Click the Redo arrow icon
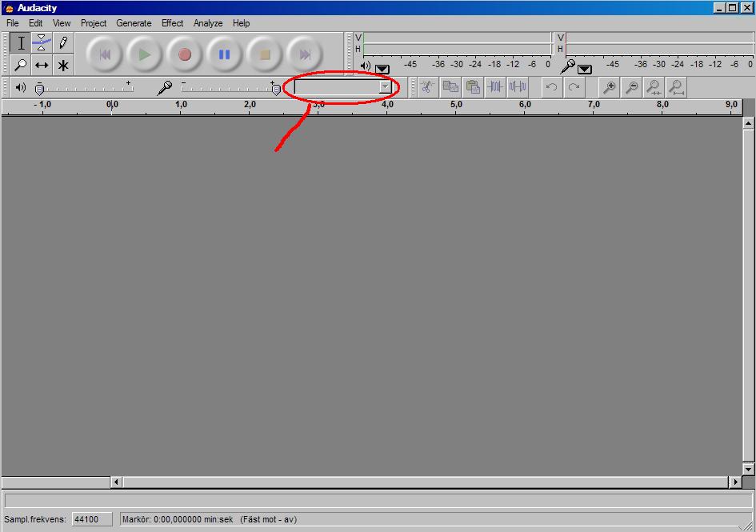 [574, 87]
